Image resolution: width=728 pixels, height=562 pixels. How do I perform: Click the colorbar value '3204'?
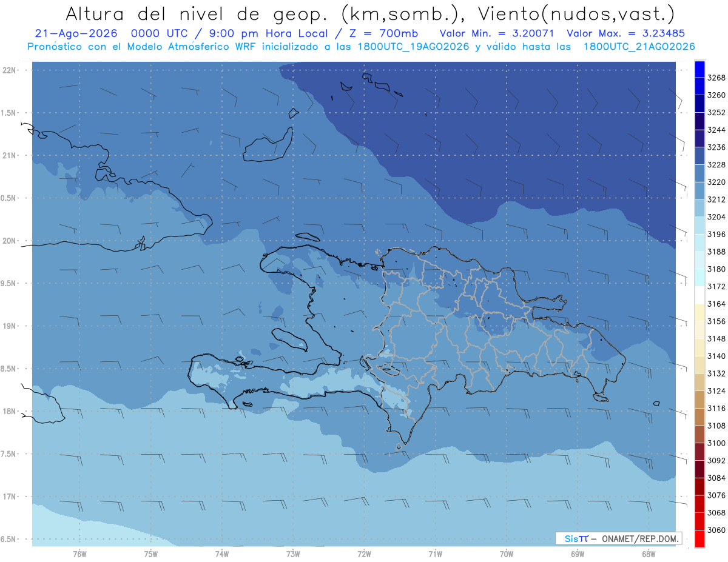[716, 217]
